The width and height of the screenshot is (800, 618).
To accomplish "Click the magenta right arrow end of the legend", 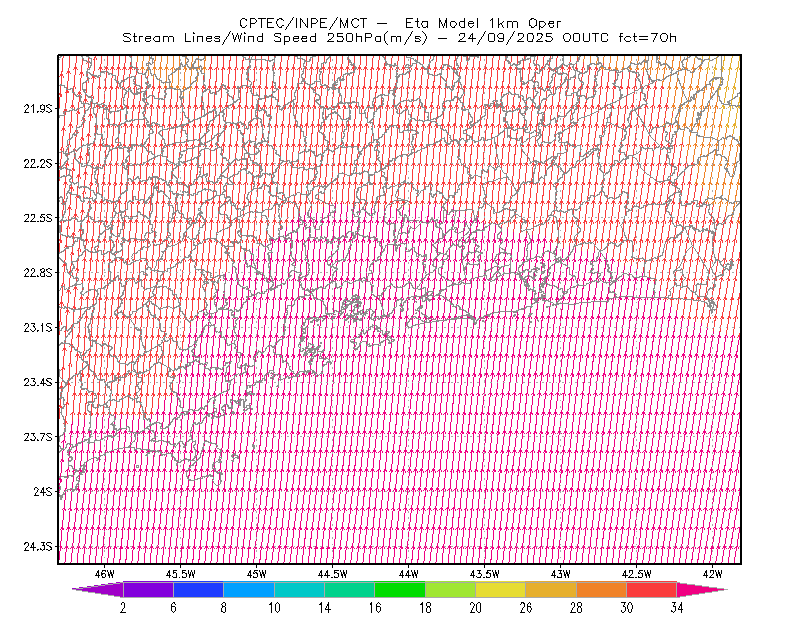I will (x=702, y=589).
